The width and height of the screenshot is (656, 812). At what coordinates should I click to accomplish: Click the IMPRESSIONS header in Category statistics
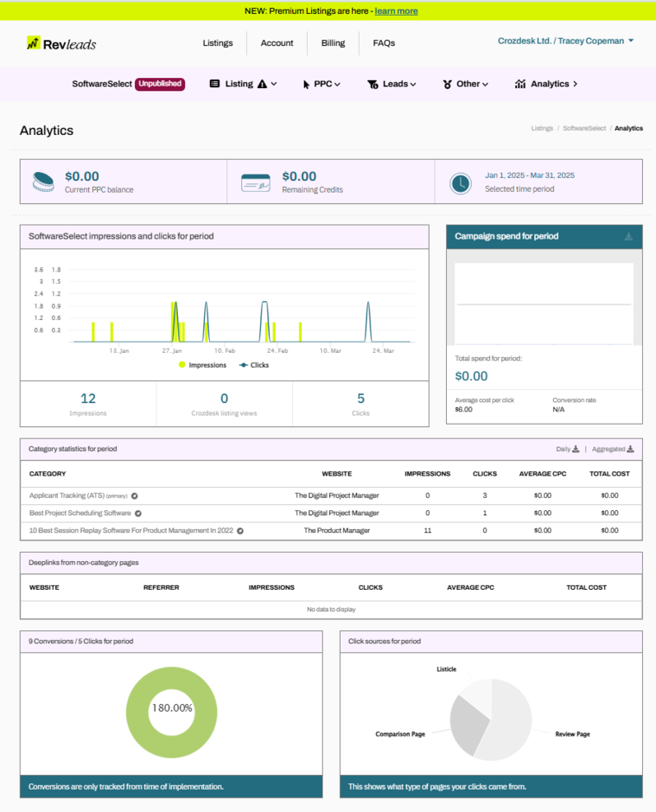click(x=427, y=474)
